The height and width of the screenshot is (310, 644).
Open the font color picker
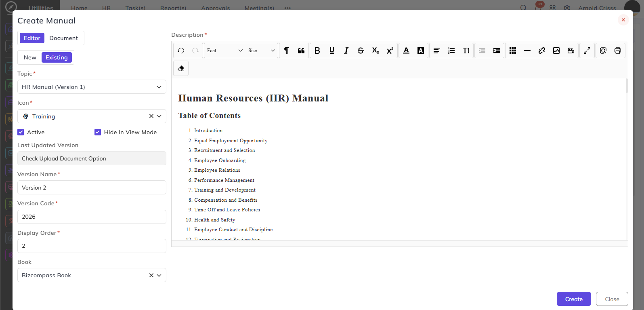click(406, 51)
